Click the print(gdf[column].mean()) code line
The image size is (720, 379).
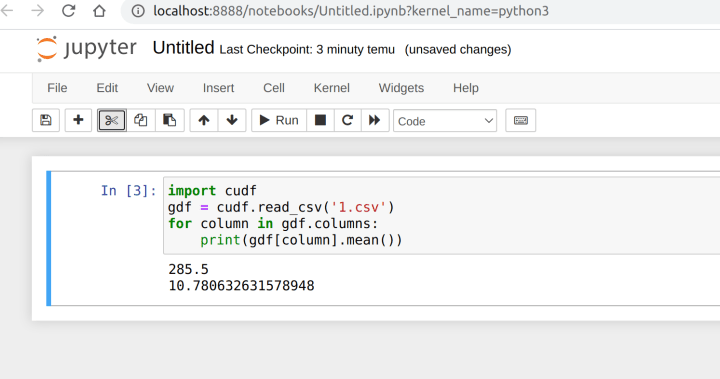click(x=301, y=240)
